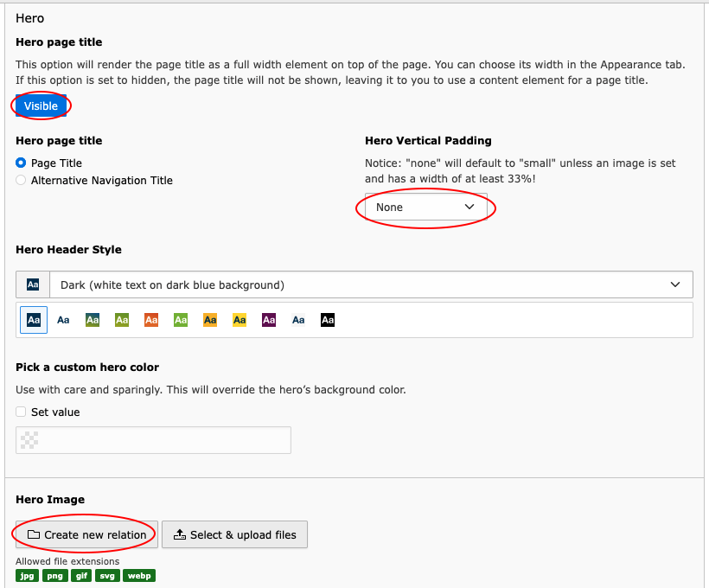Click the svg file extension badge

[107, 575]
